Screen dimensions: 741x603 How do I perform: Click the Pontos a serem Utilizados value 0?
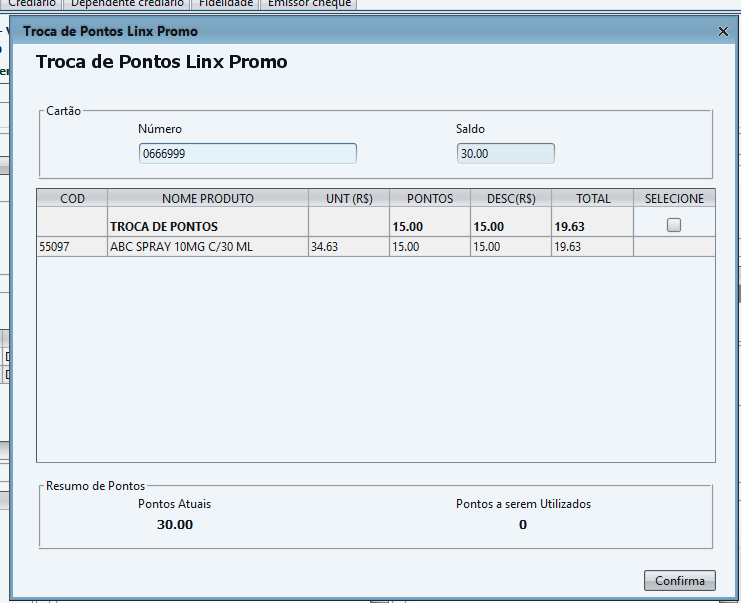coord(523,525)
